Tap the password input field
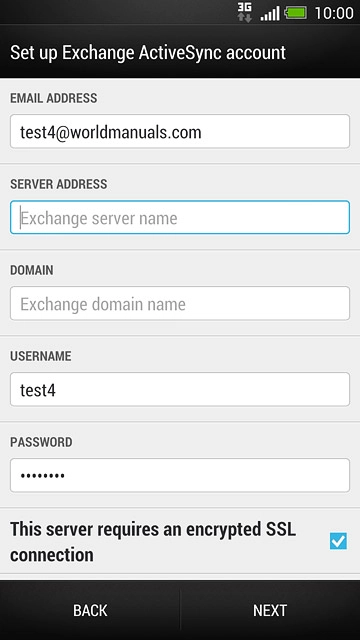This screenshot has height=640, width=360. tap(180, 475)
